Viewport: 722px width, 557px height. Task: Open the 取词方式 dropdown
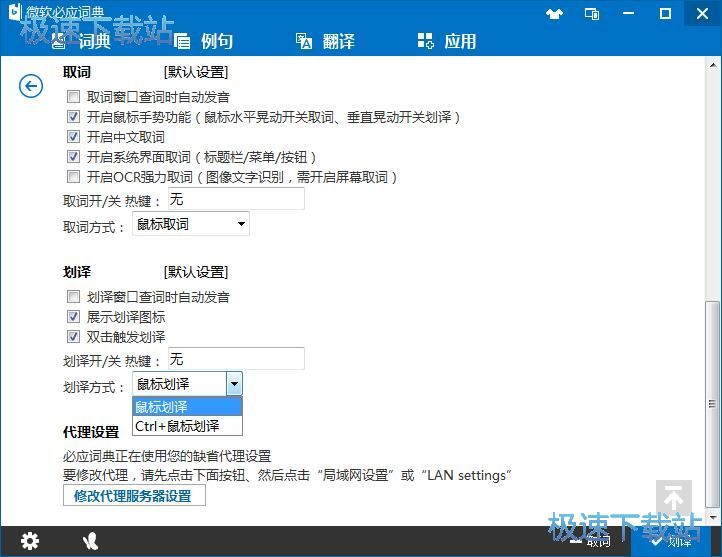[x=191, y=224]
